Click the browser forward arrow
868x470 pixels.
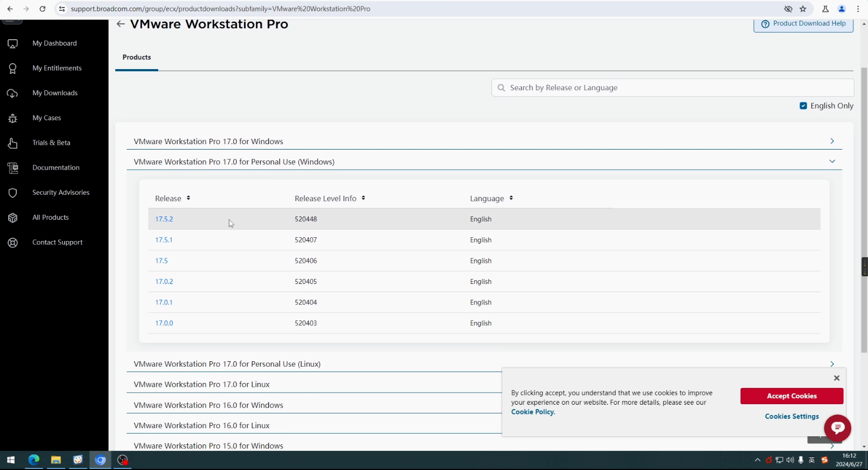(x=26, y=9)
